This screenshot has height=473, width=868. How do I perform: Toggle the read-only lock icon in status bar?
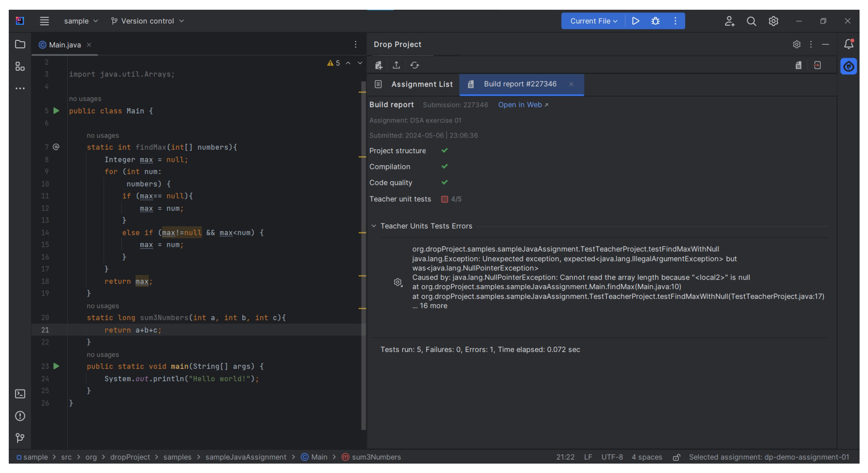tap(676, 457)
